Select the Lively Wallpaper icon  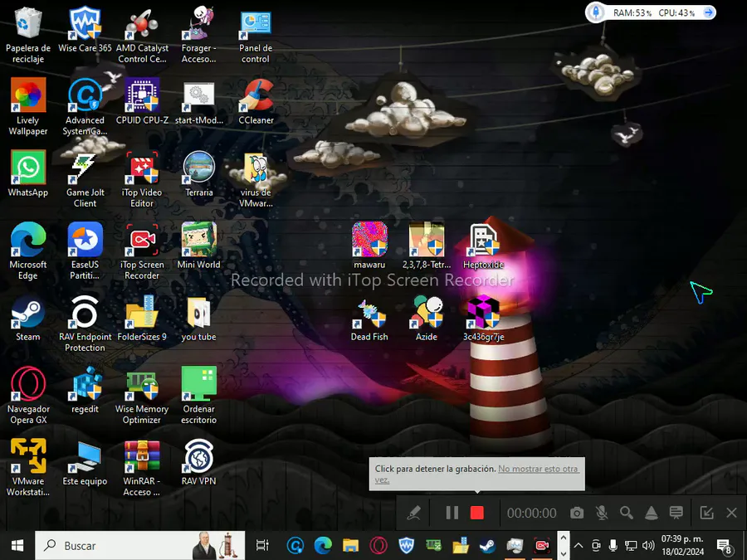[28, 107]
